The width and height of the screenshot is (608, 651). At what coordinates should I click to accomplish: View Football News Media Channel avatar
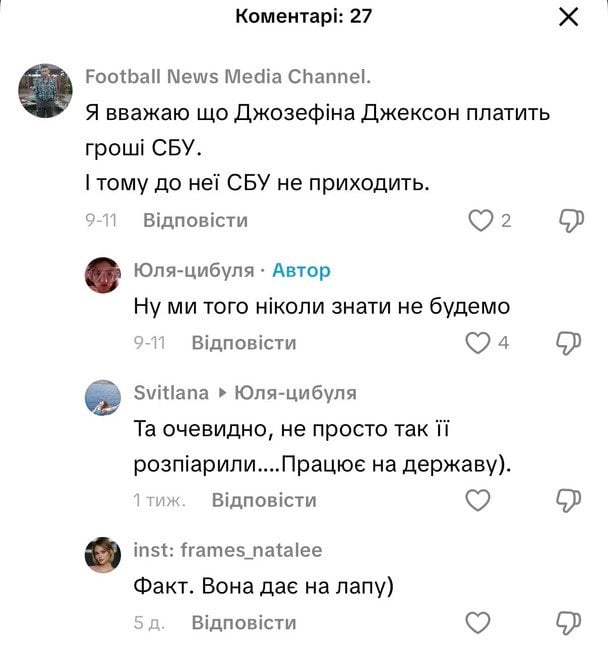point(45,91)
